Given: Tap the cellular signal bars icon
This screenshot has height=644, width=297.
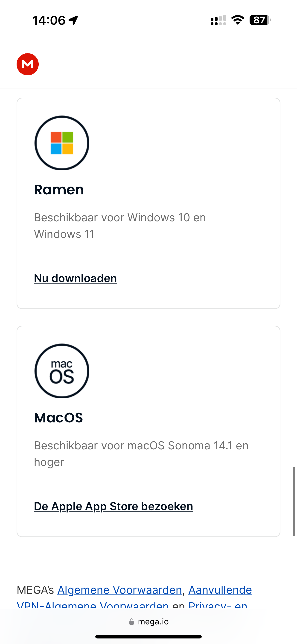Looking at the screenshot, I should point(218,20).
